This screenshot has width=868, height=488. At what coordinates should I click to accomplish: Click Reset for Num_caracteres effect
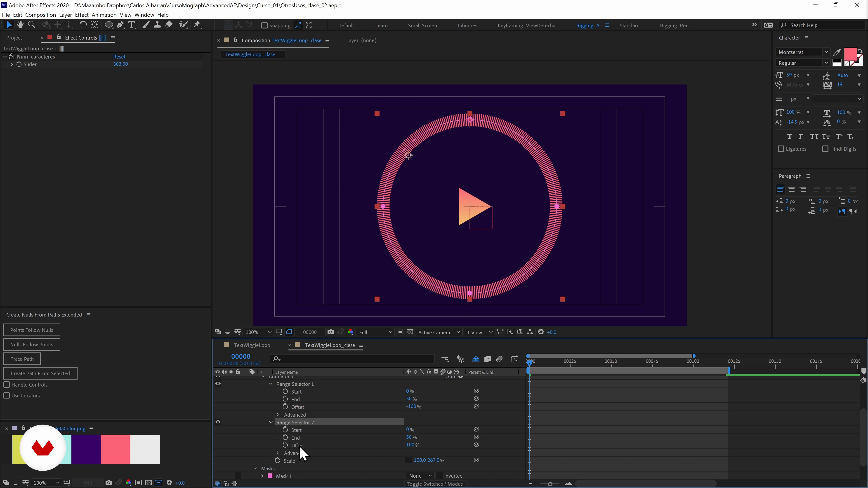(x=119, y=56)
